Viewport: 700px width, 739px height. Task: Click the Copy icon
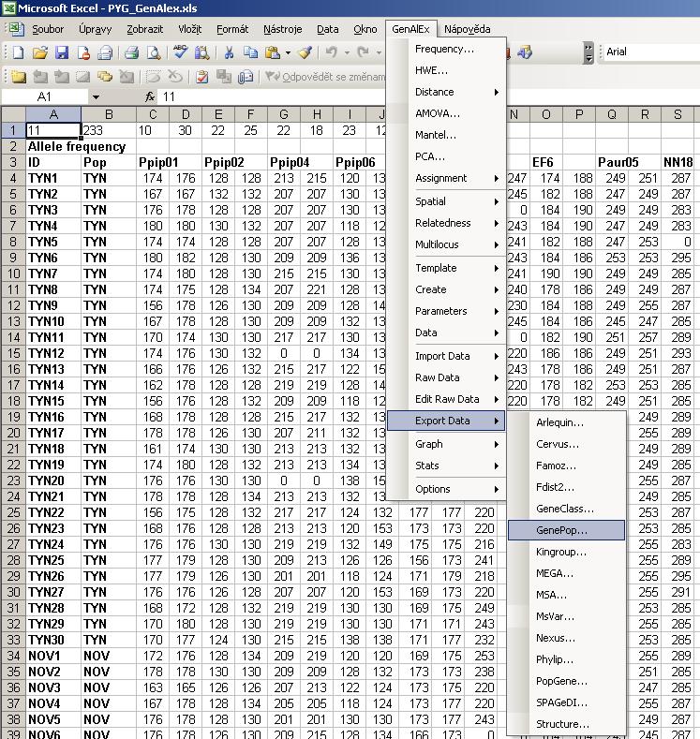click(250, 52)
